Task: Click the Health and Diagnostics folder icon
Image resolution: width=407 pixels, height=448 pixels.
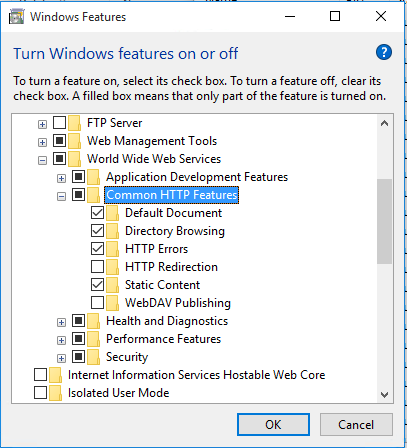Action: click(x=93, y=321)
